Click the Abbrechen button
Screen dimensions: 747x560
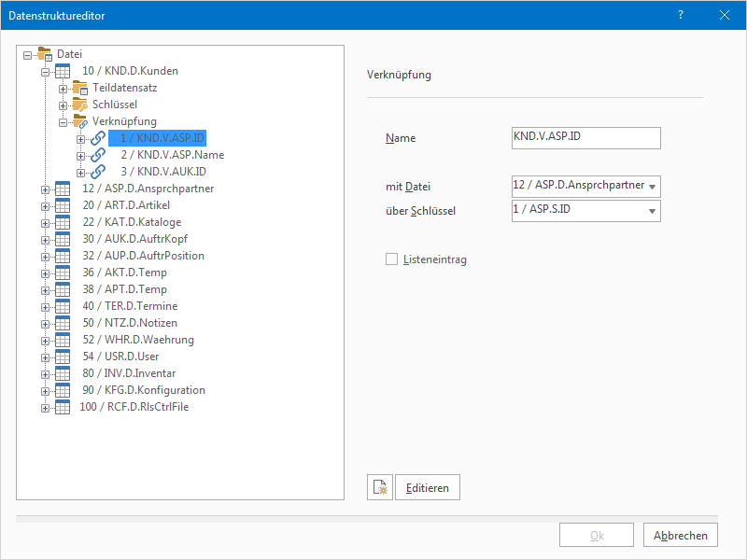click(x=681, y=536)
